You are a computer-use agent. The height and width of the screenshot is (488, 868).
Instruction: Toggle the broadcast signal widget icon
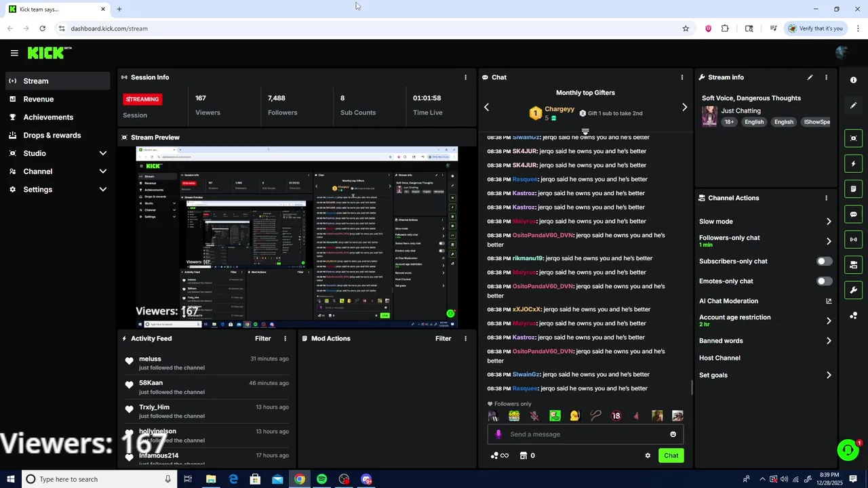click(853, 239)
